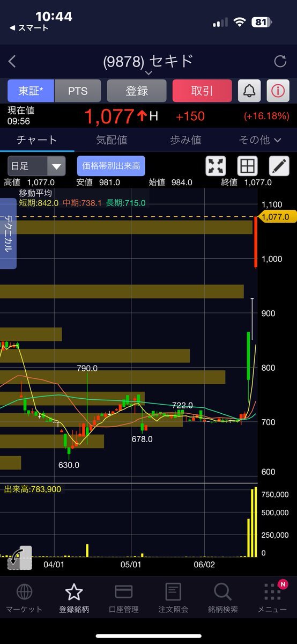Switch to 気配値 tab
Image resolution: width=297 pixels, height=644 pixels.
(112, 140)
